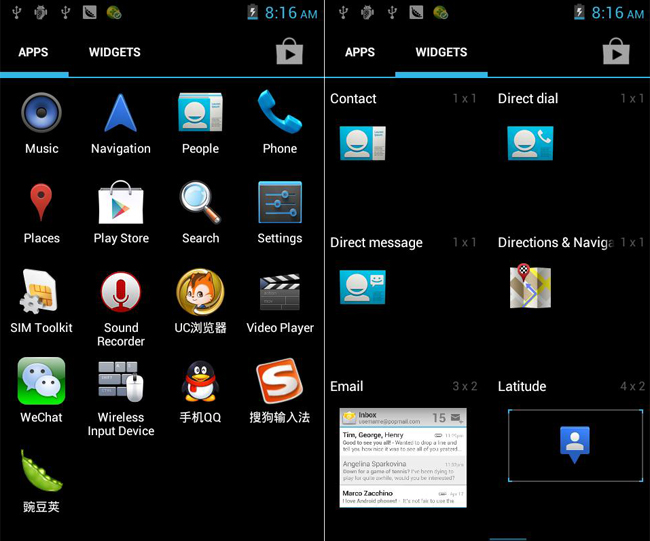The image size is (650, 541).
Task: Tap the battery icon in the right status bar
Action: 579,12
